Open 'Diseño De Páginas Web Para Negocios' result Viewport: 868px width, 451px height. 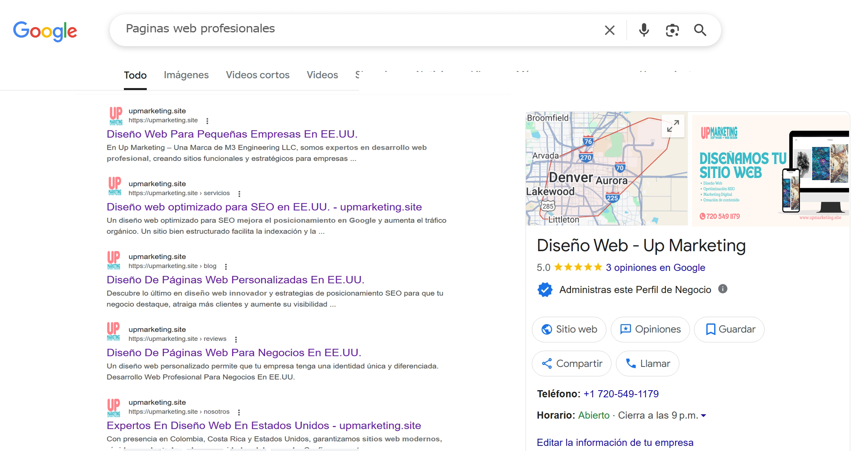click(234, 353)
